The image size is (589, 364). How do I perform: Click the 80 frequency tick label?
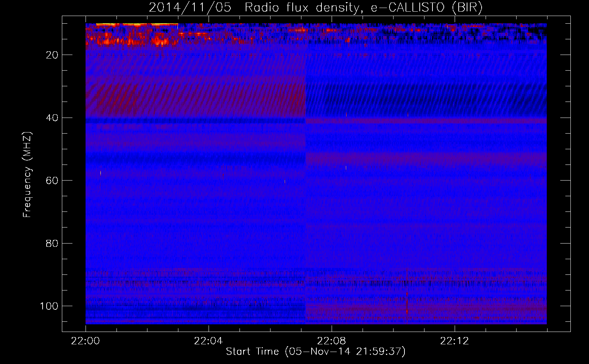52,243
